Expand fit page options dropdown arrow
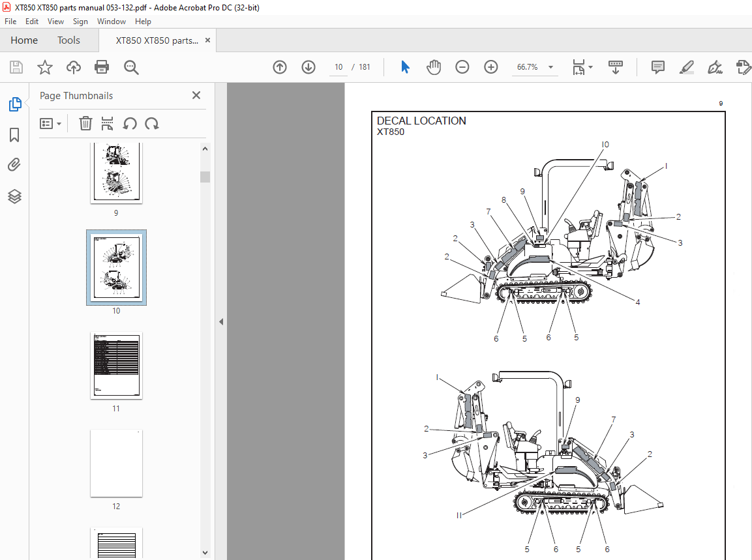 (x=591, y=67)
